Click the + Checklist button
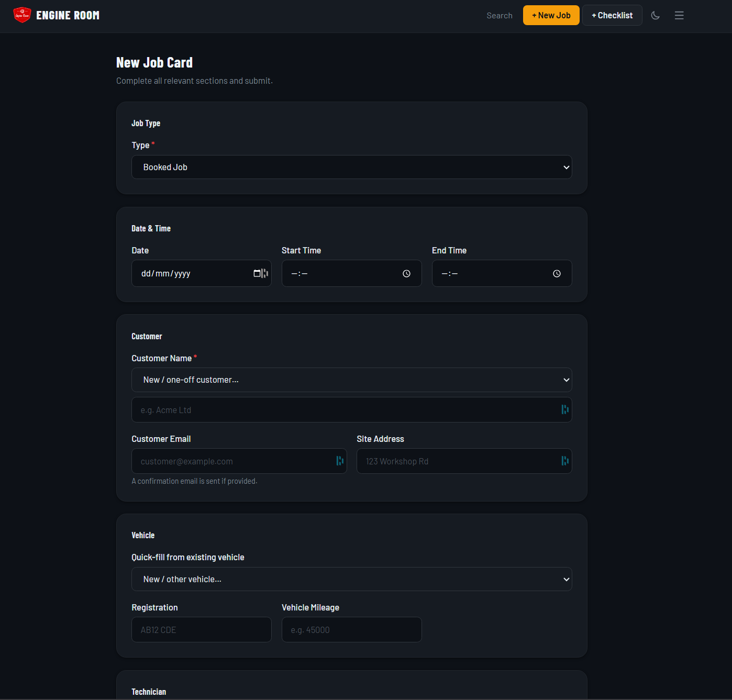The height and width of the screenshot is (700, 732). (612, 15)
